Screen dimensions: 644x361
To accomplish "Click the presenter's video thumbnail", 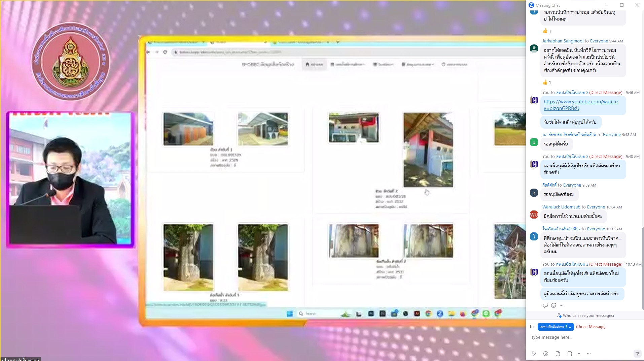I will 70,180.
